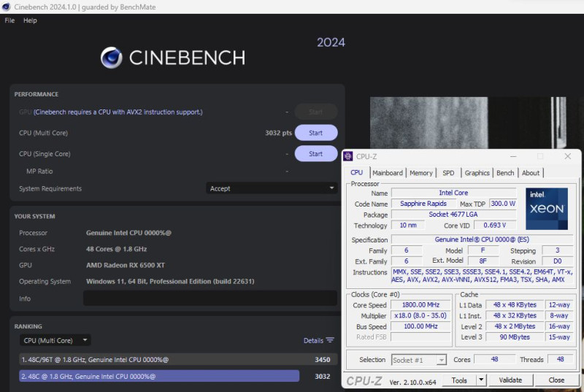Switch to Memory tab in CPU-Z
This screenshot has height=392, width=584.
[421, 173]
